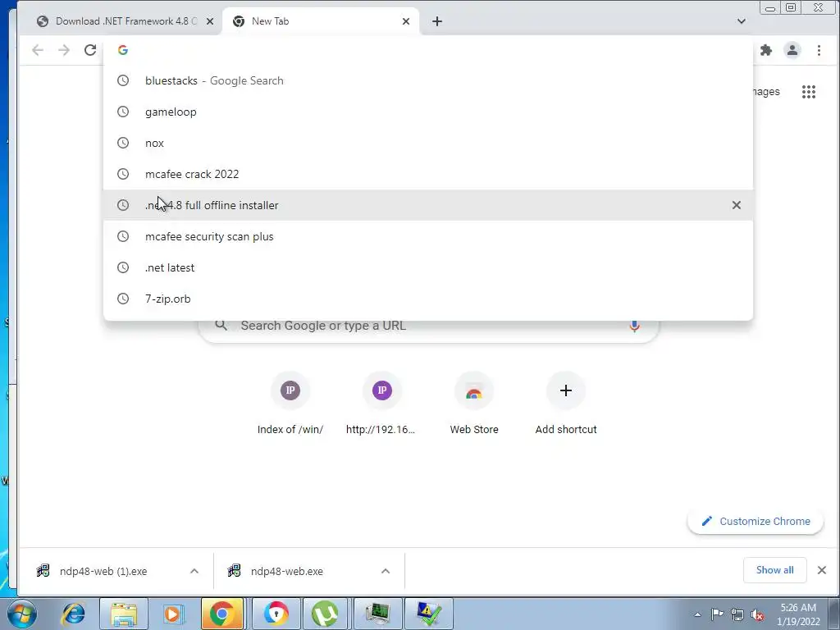Pick the '.net latest' suggestion
The image size is (840, 630).
pyautogui.click(x=428, y=267)
